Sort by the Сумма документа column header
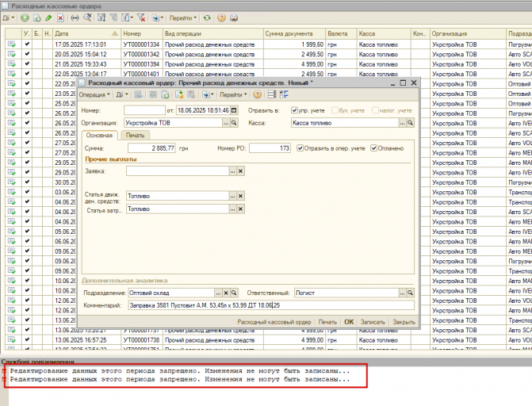The width and height of the screenshot is (532, 406). point(294,33)
